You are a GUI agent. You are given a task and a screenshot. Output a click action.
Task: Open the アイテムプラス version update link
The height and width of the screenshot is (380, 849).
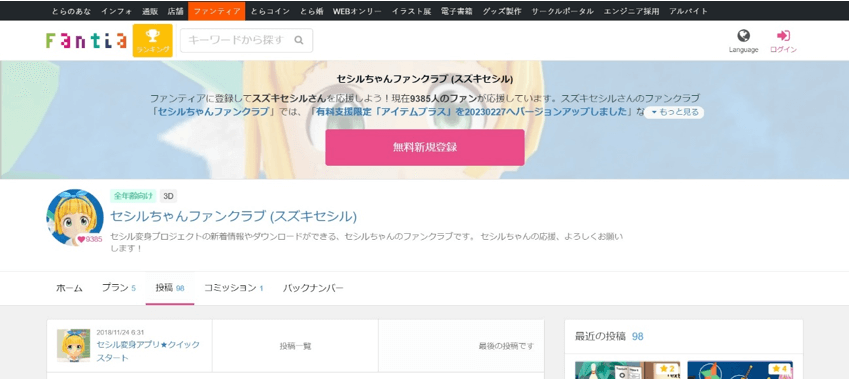tap(472, 112)
